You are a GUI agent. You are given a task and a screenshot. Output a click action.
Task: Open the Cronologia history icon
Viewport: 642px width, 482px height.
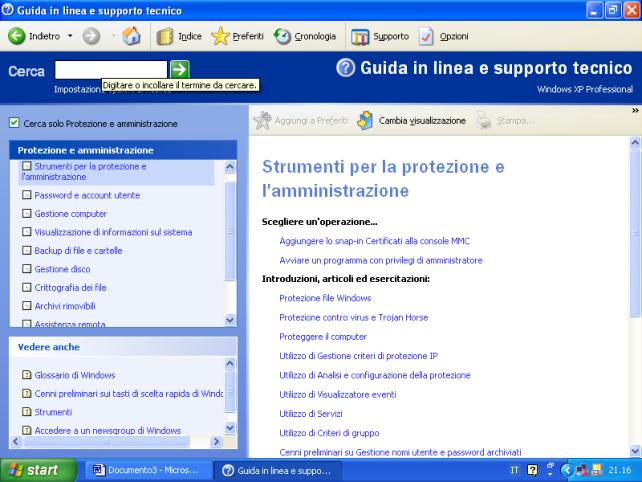[x=282, y=36]
